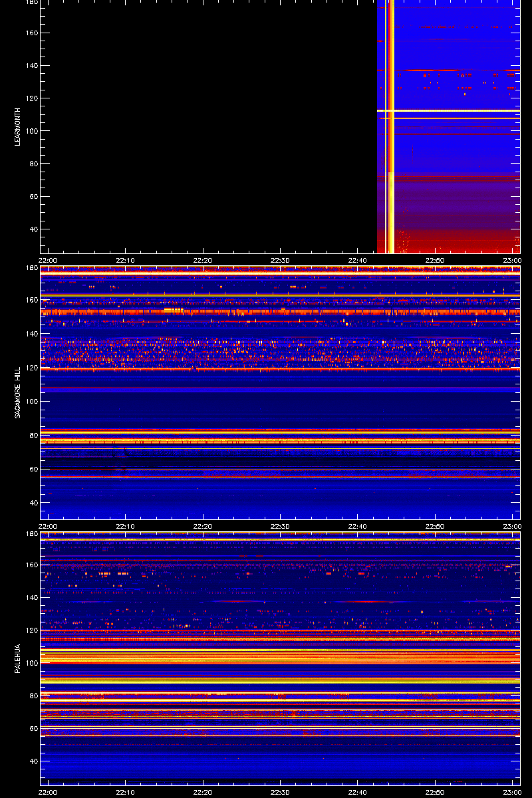The width and height of the screenshot is (532, 798).
Task: Click 23:00 time label under Palehua panel
Action: [x=512, y=793]
